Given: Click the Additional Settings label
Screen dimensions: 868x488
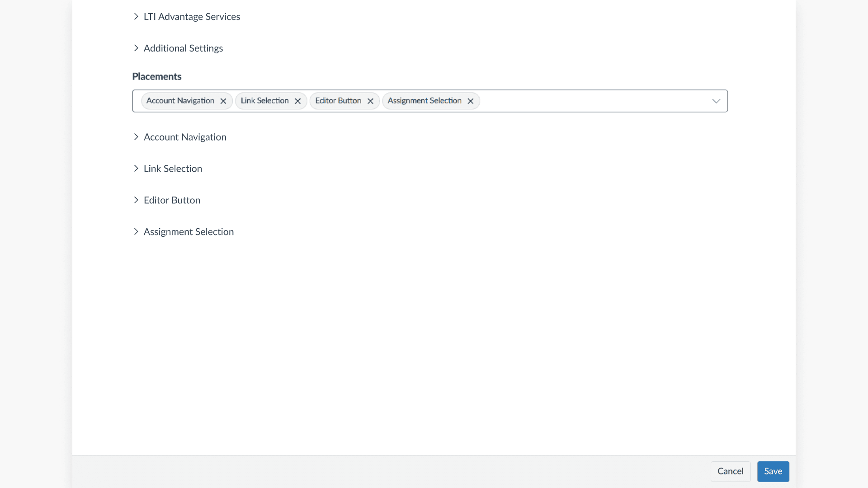Looking at the screenshot, I should [183, 48].
